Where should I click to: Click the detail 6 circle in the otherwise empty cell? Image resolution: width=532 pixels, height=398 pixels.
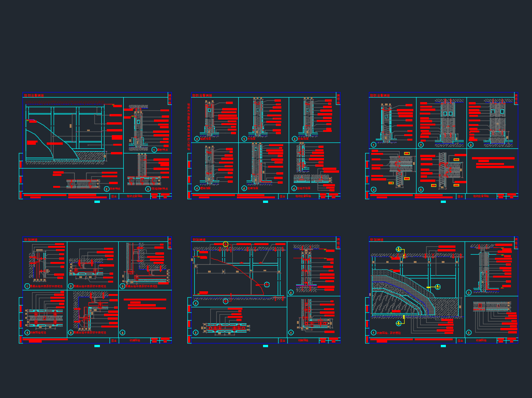pos(123,333)
